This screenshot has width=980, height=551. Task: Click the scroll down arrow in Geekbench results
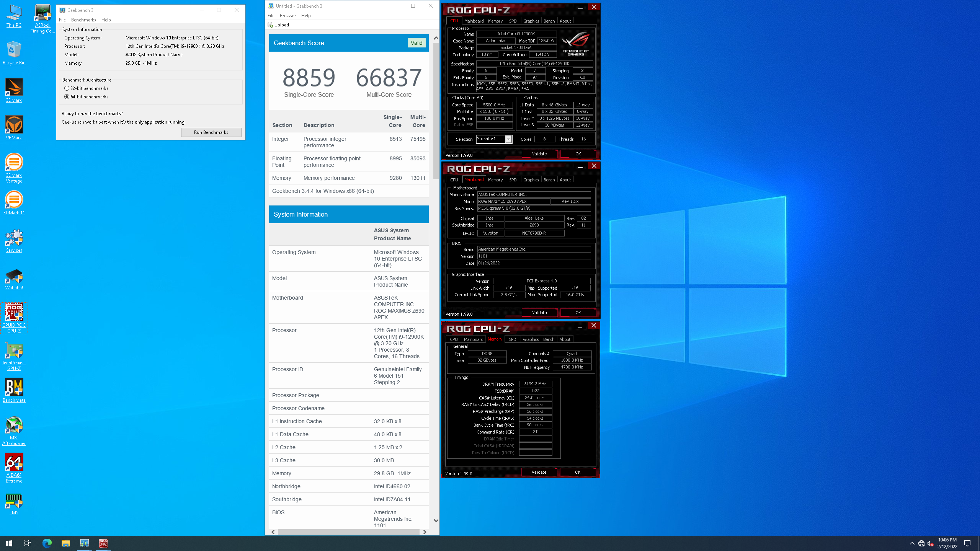coord(436,520)
